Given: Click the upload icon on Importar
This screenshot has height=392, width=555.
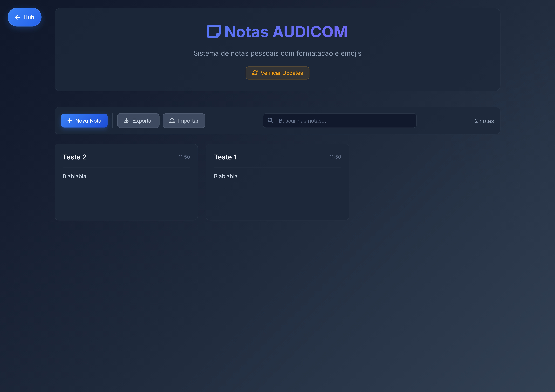Looking at the screenshot, I should (x=172, y=121).
